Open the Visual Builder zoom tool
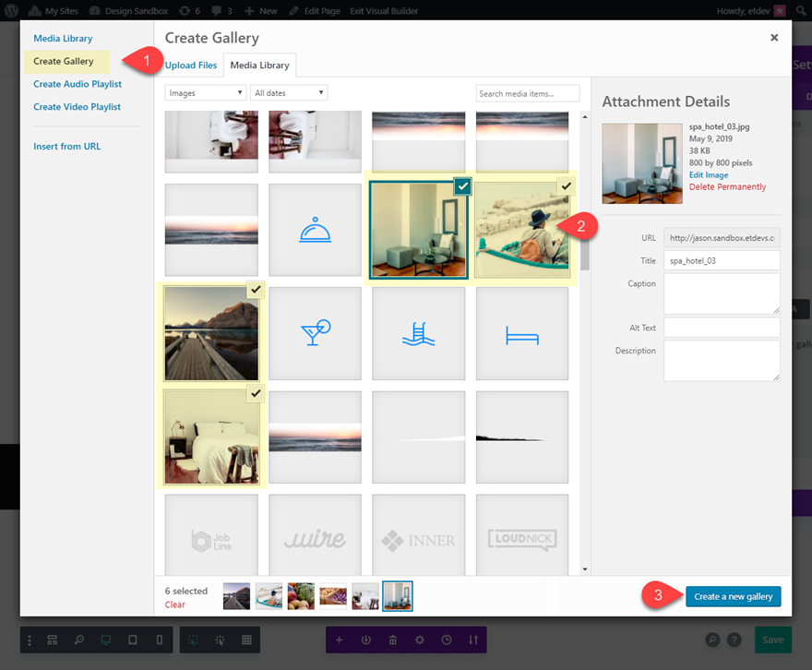 [x=79, y=640]
